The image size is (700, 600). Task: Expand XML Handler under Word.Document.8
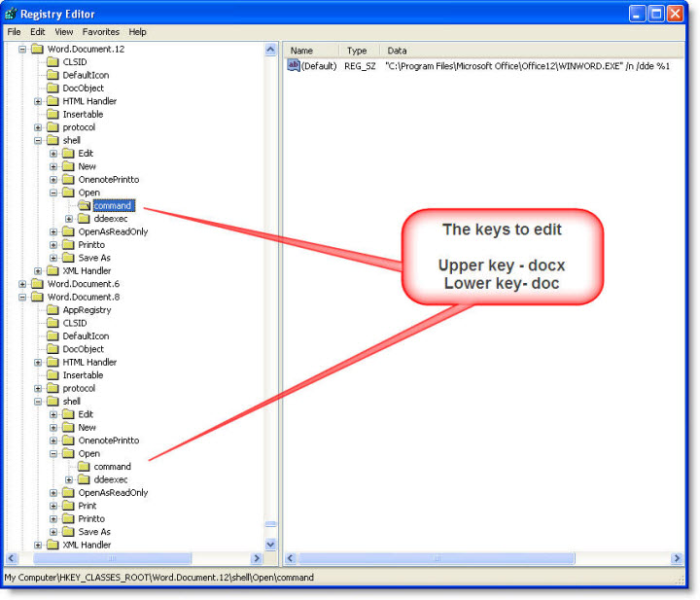[x=38, y=546]
